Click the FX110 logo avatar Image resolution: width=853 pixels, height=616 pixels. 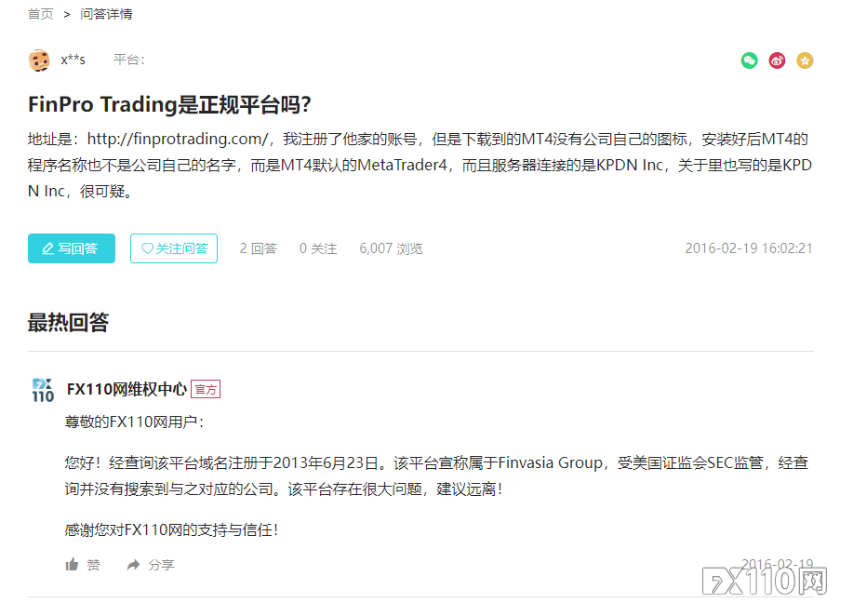click(43, 390)
